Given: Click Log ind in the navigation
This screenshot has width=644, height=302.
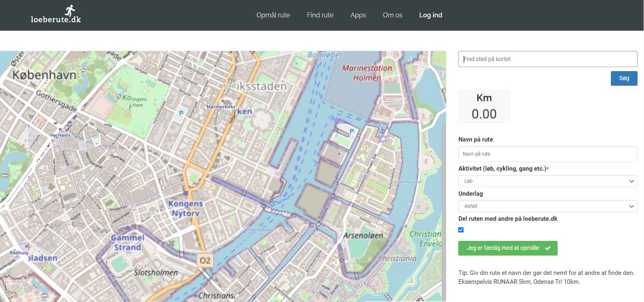Looking at the screenshot, I should point(430,15).
